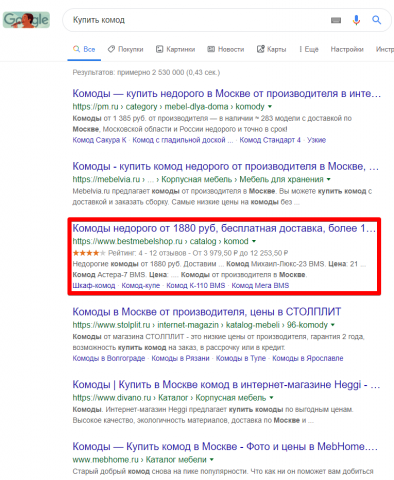
Task: Open result Комоды — Купить комод MebHome
Action: (225, 447)
